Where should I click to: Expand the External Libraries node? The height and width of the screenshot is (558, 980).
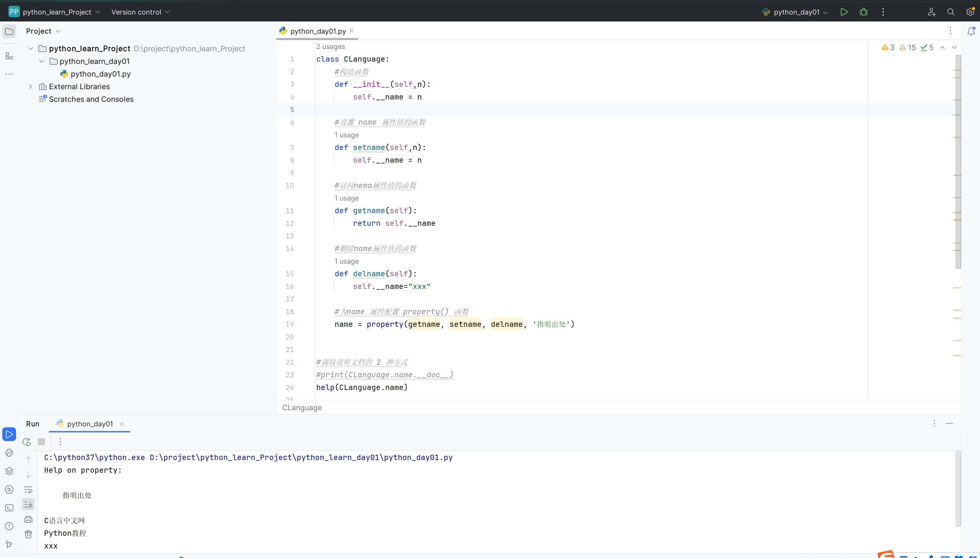[31, 86]
